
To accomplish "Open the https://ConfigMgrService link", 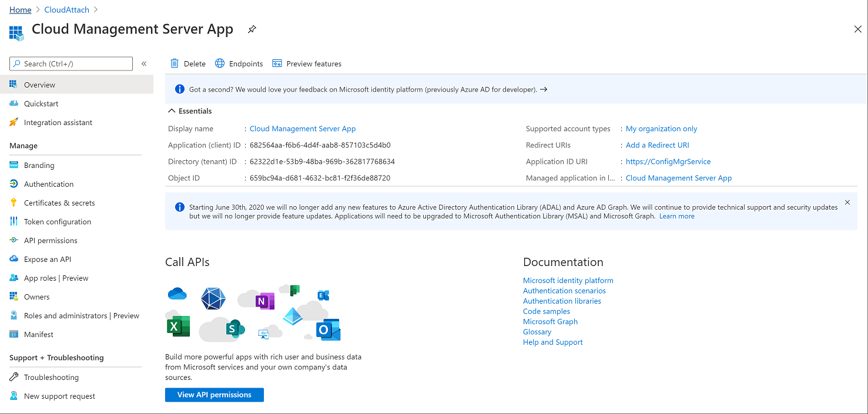I will pyautogui.click(x=668, y=161).
